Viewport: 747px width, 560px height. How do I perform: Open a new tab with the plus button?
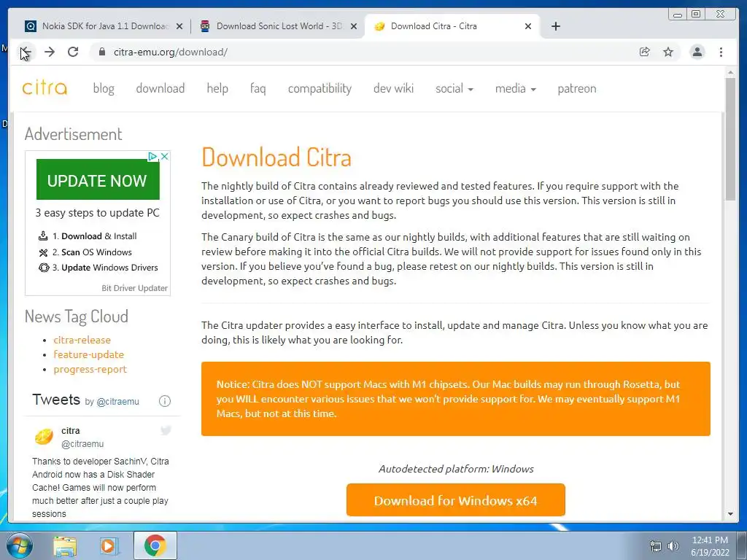[555, 26]
